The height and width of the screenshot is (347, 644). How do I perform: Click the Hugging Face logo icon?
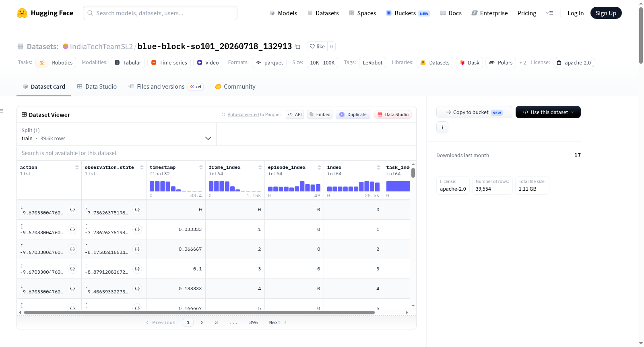22,13
